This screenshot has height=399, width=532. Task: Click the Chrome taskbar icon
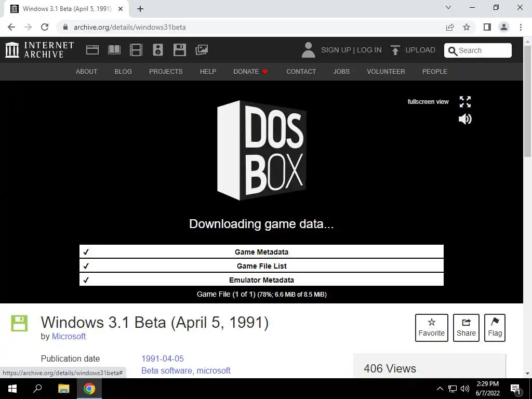89,389
